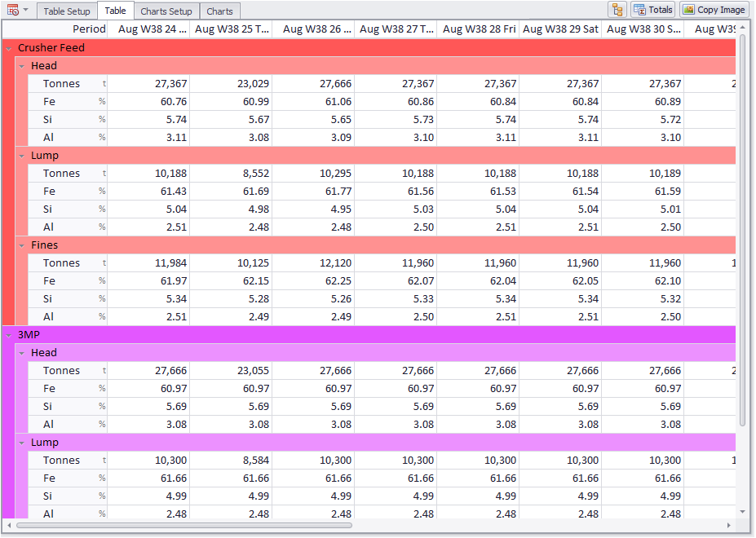Switch to the Charts tab
756x538 pixels.
[219, 11]
